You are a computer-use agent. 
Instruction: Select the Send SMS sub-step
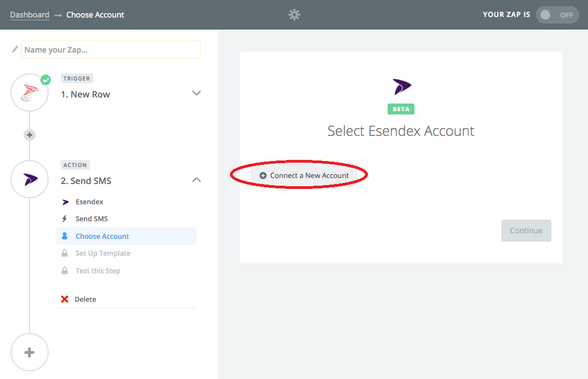click(91, 219)
